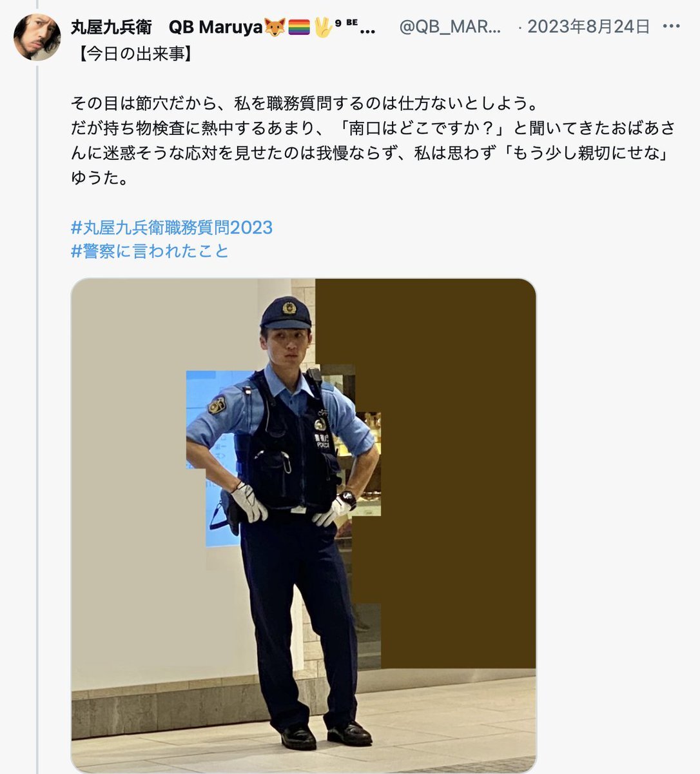The width and height of the screenshot is (700, 774).
Task: Click the line containing 「南口はどこですか？」
Action: [373, 129]
